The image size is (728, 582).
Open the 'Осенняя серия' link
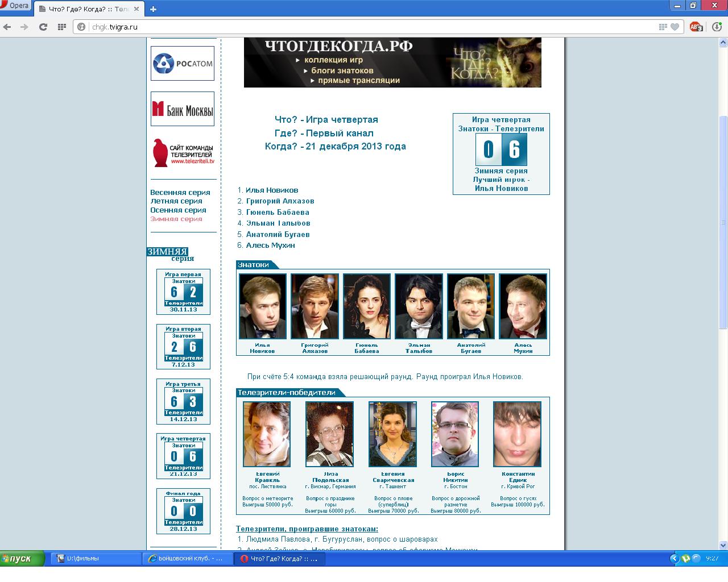tap(178, 210)
